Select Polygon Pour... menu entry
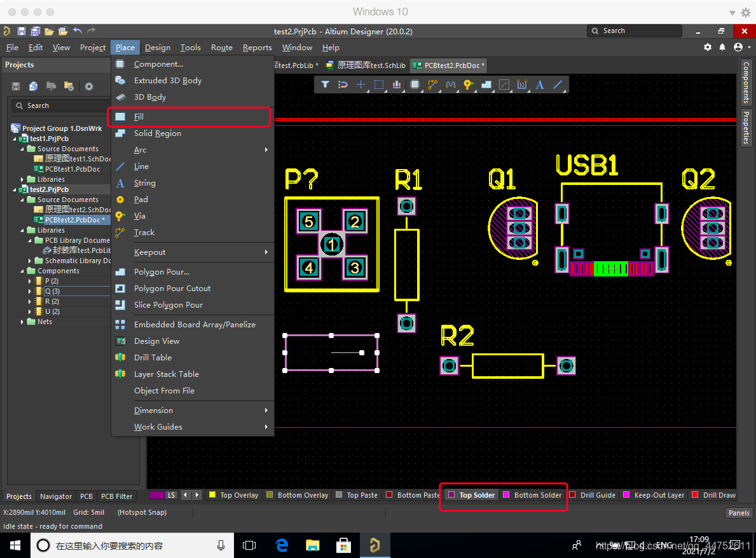Viewport: 756px width, 558px height. click(x=192, y=272)
